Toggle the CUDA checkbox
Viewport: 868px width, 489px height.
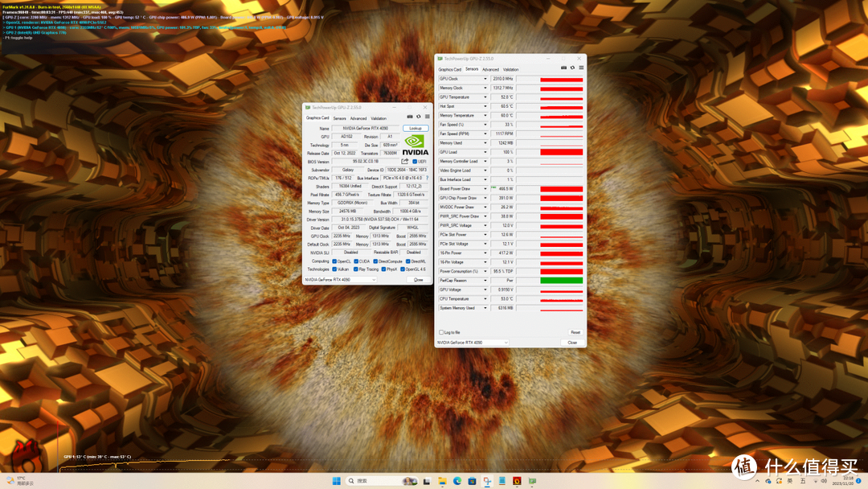click(356, 261)
